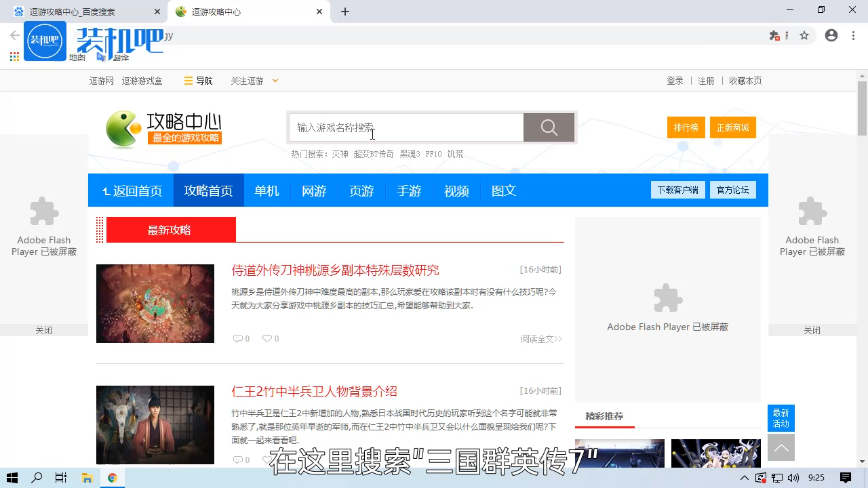Expand the 关注逗游 dropdown arrow
Viewport: 868px width, 488px height.
click(275, 80)
